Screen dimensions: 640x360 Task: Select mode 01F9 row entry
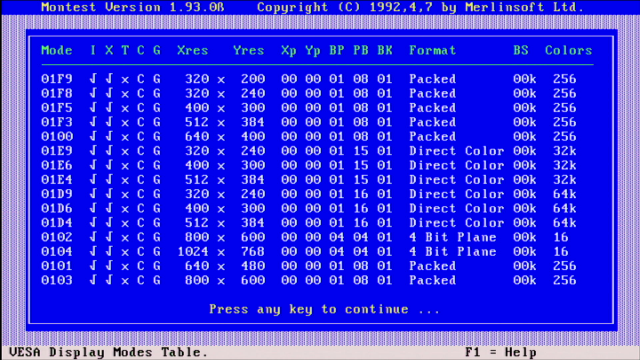tap(309, 79)
